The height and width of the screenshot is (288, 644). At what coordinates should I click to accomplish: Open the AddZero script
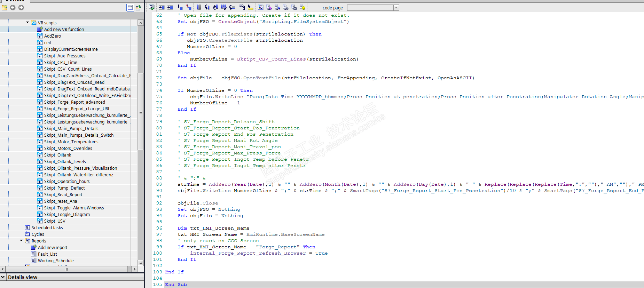53,36
